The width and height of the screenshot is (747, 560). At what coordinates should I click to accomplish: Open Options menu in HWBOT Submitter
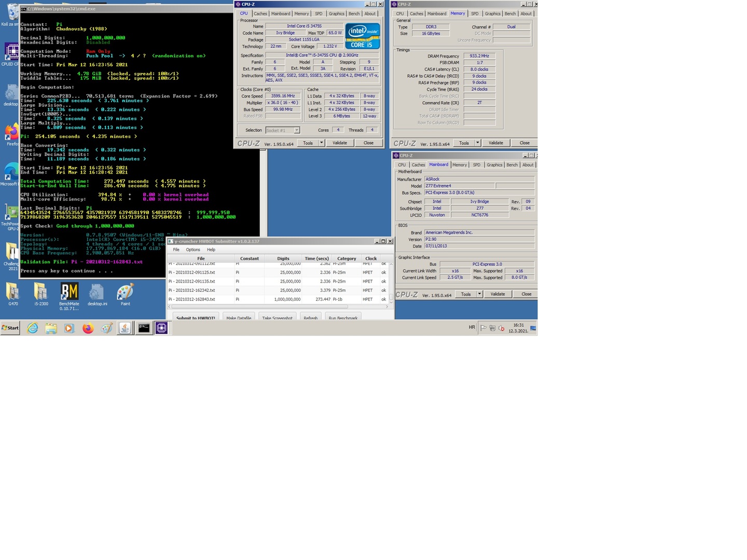tap(193, 250)
